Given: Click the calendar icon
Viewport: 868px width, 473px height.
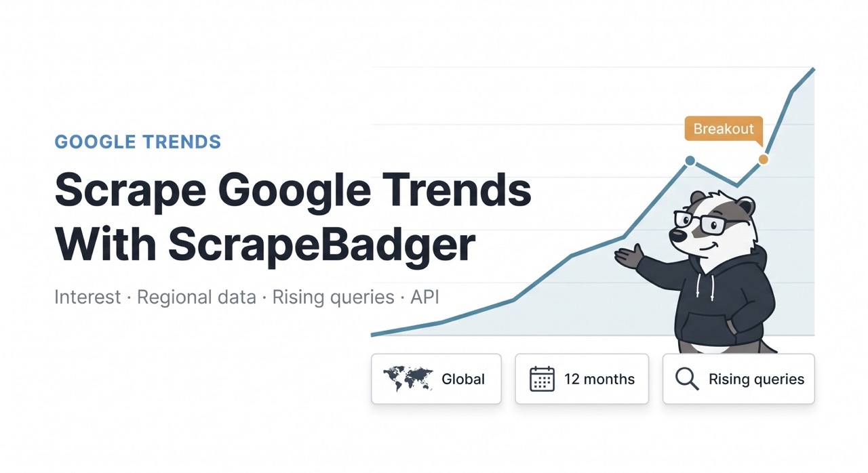Looking at the screenshot, I should (542, 379).
